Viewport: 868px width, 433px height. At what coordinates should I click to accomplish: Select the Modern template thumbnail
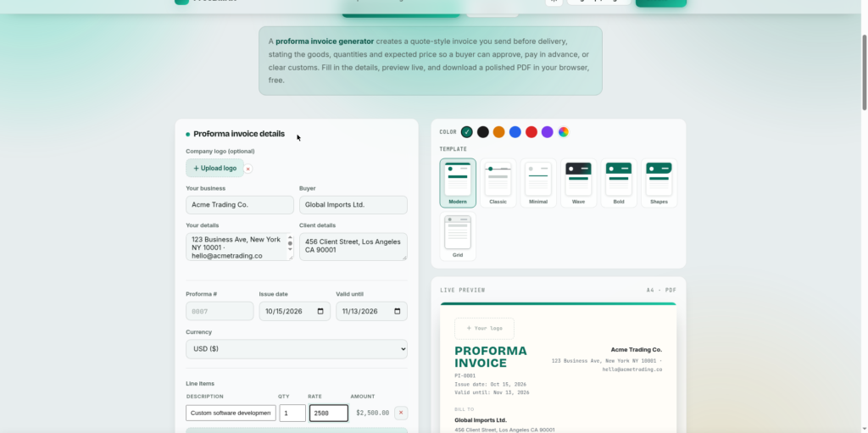coord(458,183)
